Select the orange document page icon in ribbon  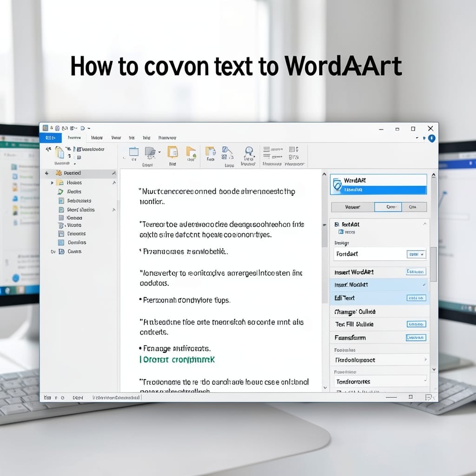pyautogui.click(x=172, y=152)
